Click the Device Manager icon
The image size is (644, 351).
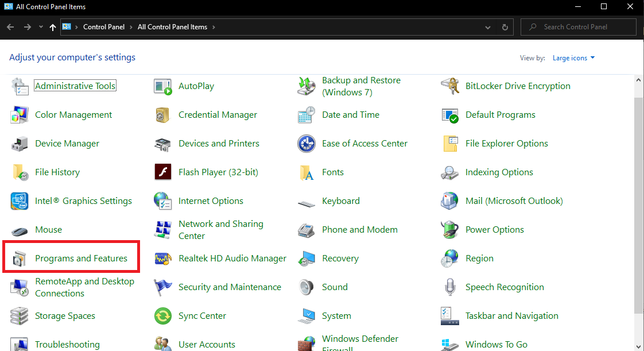[20, 144]
